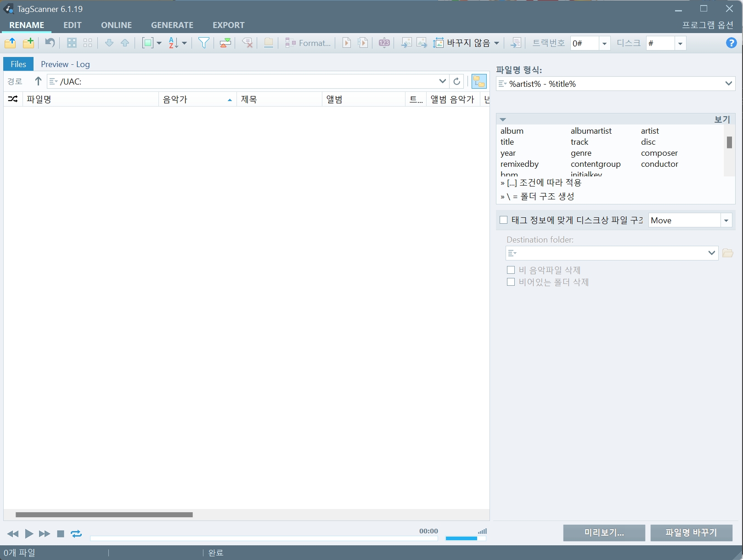Adjust the blue volume slider
The width and height of the screenshot is (743, 560).
coord(466,538)
